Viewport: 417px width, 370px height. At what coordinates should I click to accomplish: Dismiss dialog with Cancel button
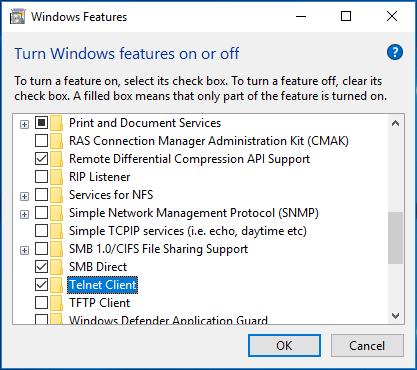[367, 346]
